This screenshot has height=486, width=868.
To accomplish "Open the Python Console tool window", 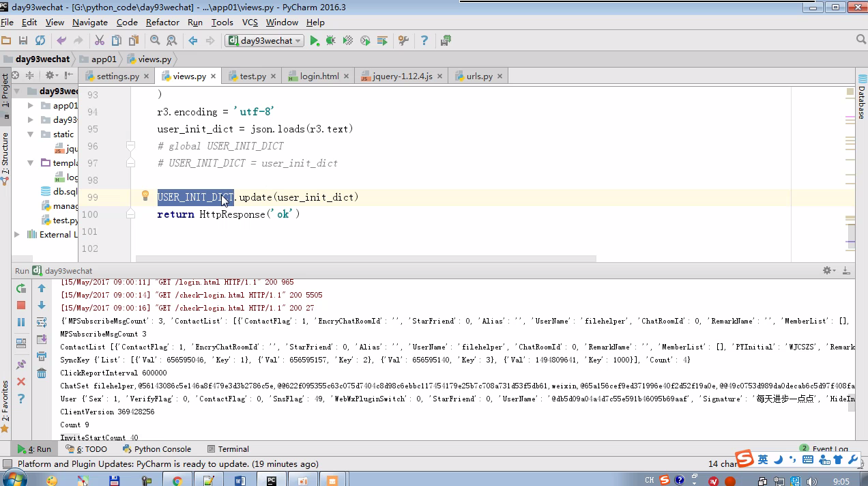I will [x=157, y=449].
